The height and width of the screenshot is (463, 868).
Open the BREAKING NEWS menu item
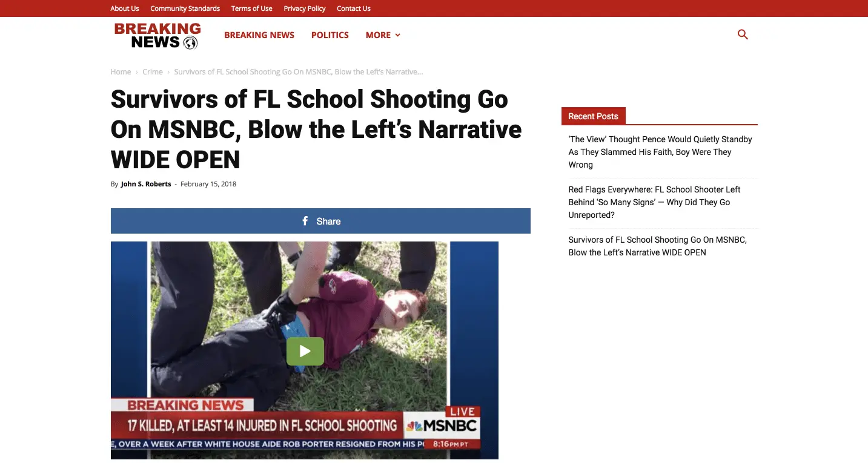tap(259, 35)
